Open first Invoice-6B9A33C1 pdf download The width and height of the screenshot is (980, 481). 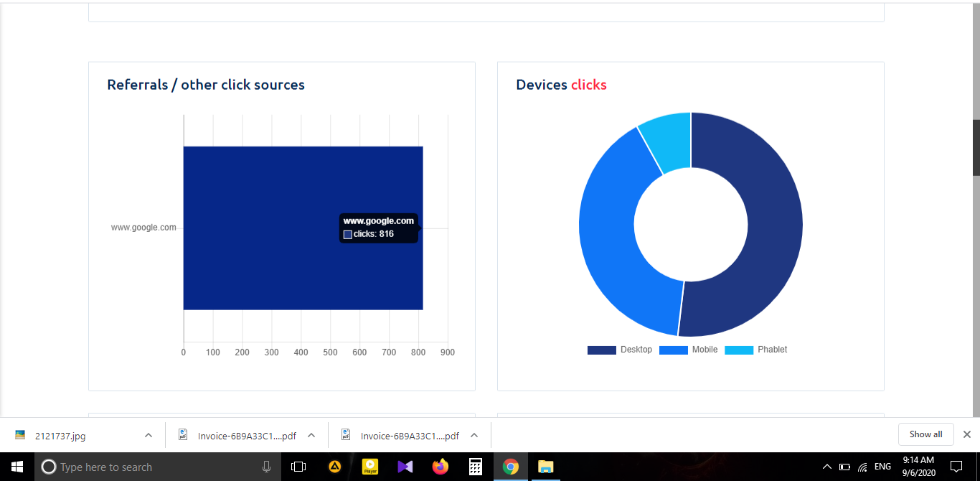(247, 436)
